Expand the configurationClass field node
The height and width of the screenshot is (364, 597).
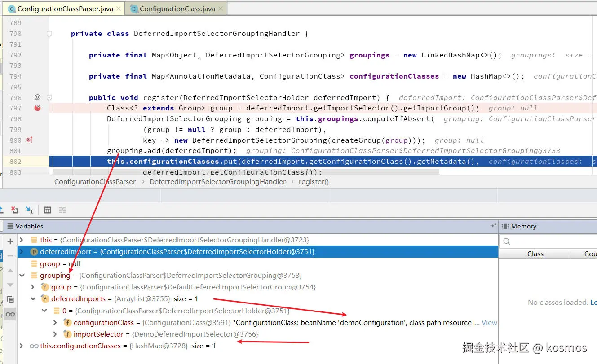55,322
